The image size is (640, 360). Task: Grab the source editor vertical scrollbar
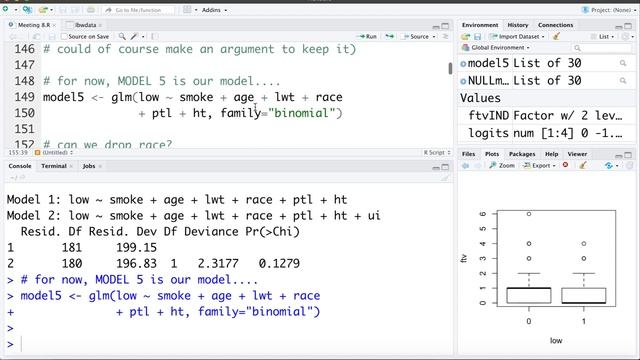tap(450, 68)
